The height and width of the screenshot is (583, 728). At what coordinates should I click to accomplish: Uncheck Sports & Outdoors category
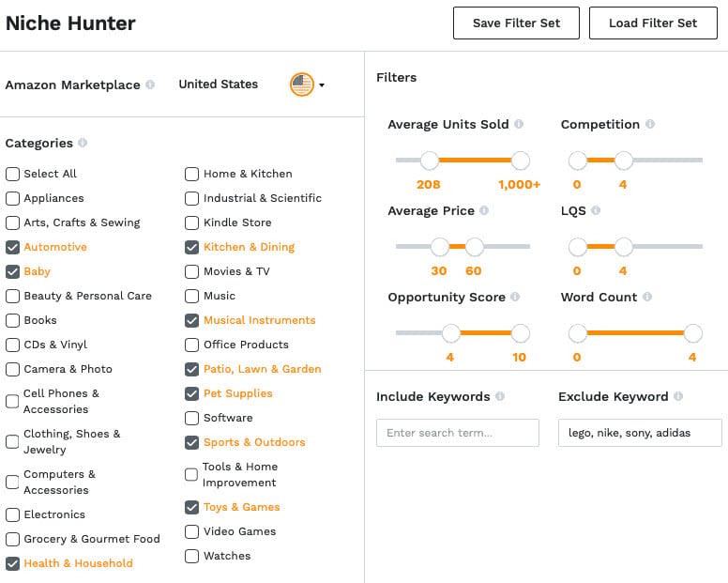click(191, 442)
